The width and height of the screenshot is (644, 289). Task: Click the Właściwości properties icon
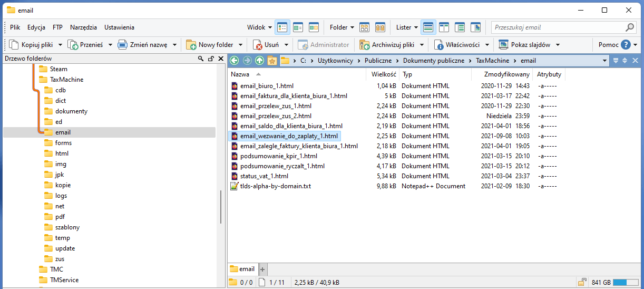pyautogui.click(x=438, y=45)
